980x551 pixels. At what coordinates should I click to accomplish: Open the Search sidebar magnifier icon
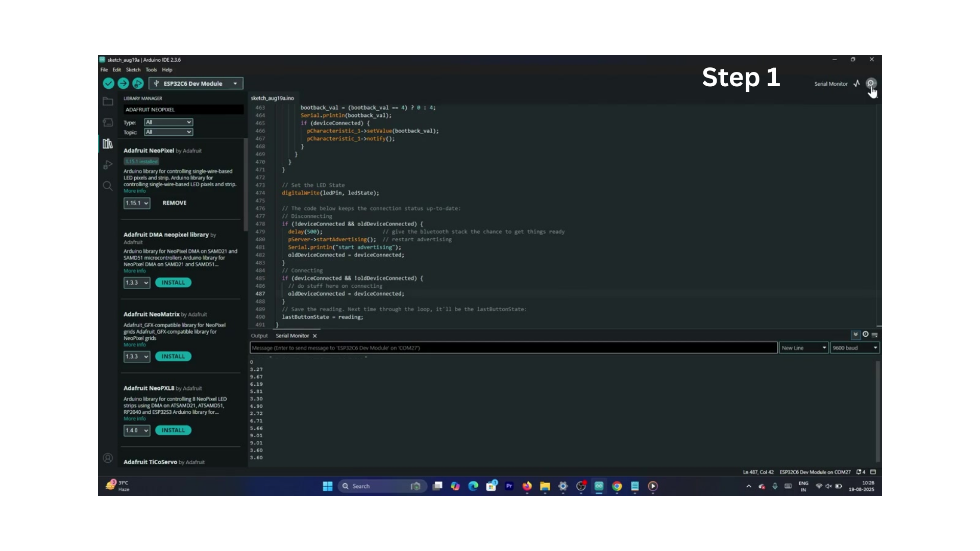click(x=108, y=186)
